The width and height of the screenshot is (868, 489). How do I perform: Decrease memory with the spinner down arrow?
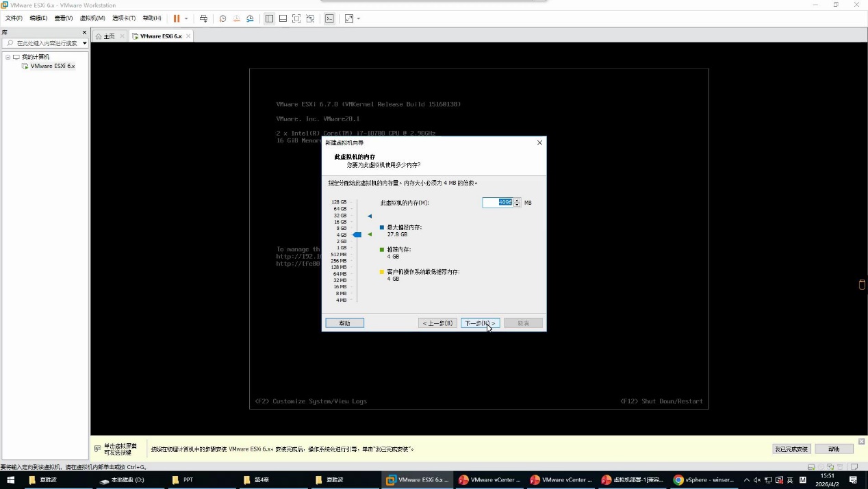(x=517, y=205)
